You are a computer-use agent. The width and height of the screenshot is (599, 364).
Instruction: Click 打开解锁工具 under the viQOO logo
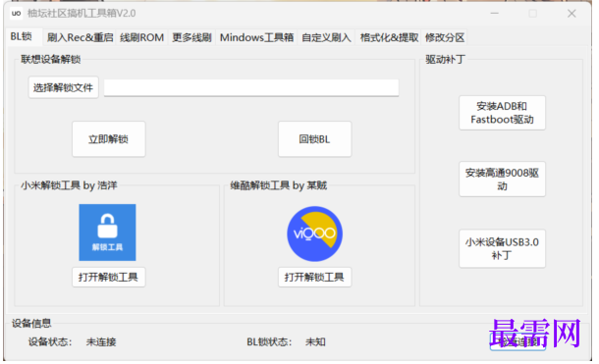(314, 277)
